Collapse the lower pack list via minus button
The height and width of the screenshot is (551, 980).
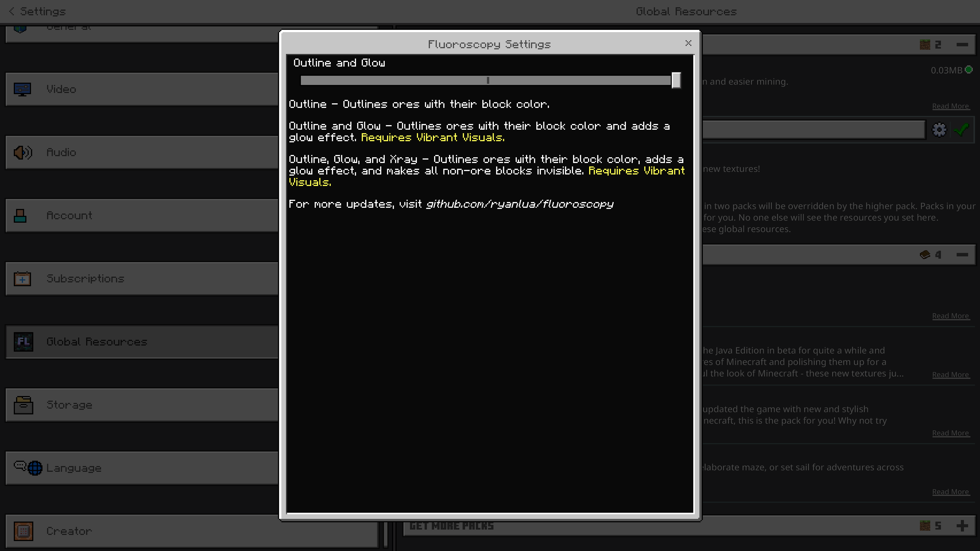tap(962, 254)
